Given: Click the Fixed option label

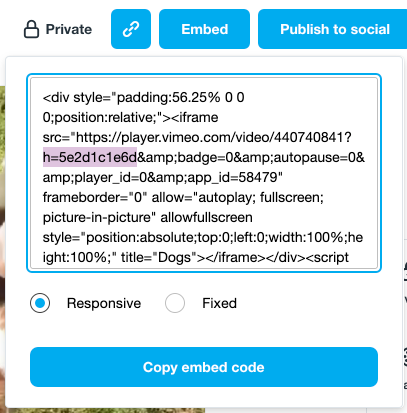Looking at the screenshot, I should tap(219, 303).
